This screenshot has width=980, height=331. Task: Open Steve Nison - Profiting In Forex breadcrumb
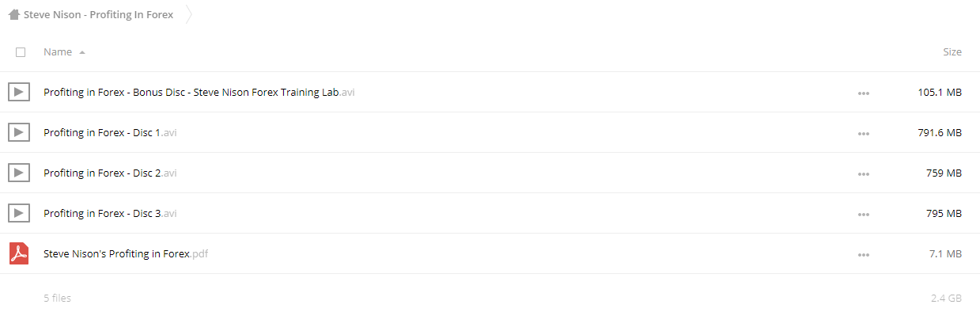(98, 14)
